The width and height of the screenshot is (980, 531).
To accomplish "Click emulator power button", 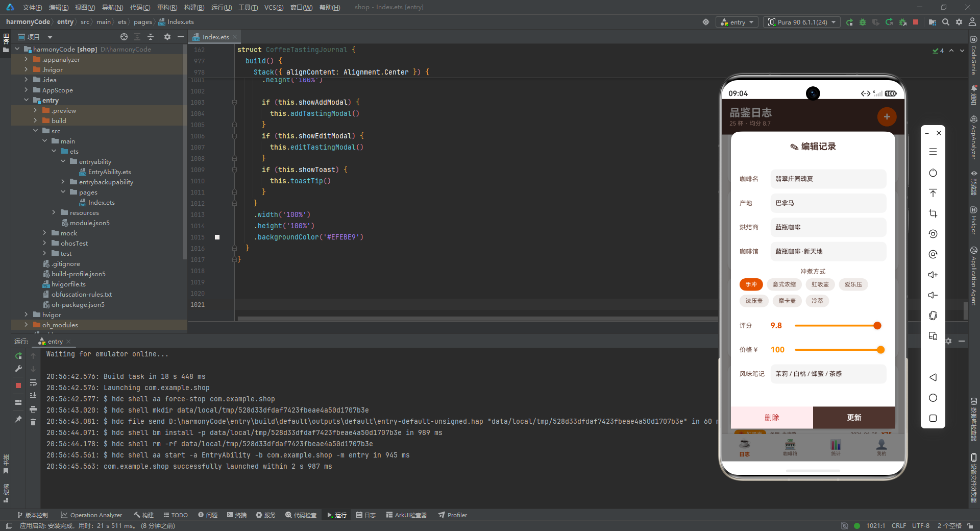I will tap(933, 173).
